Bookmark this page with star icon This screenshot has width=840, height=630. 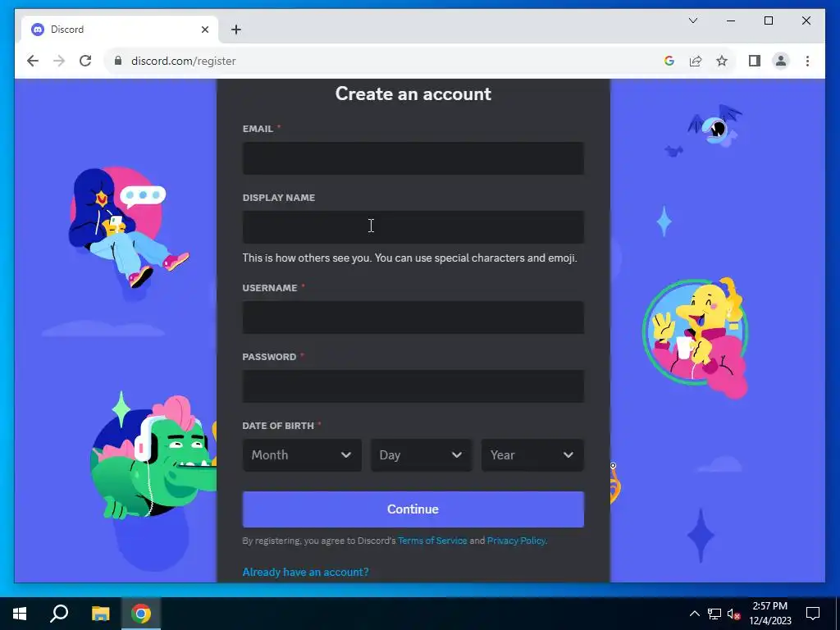pos(722,61)
